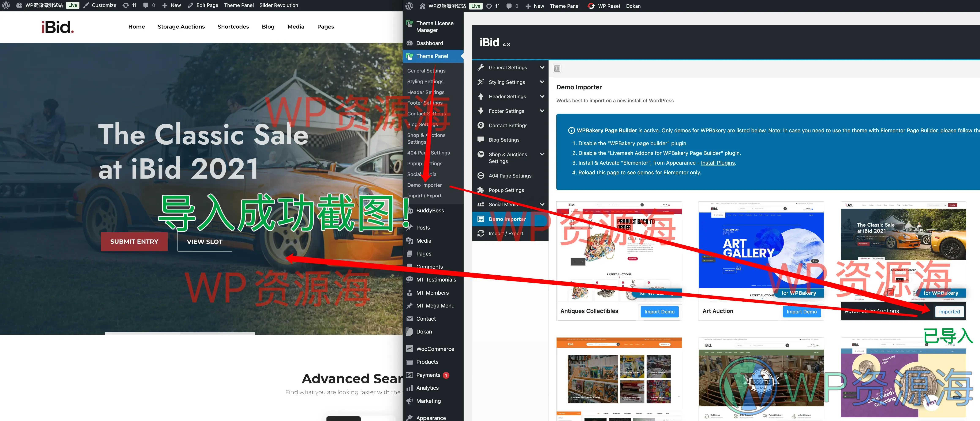Click Import Demo for Art Auction
This screenshot has width=980, height=421.
click(802, 311)
